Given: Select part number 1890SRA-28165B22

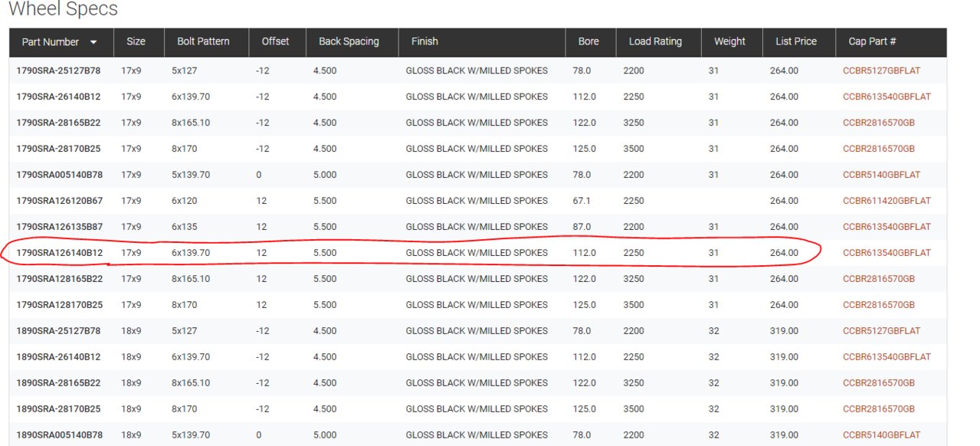Looking at the screenshot, I should click(x=58, y=383).
